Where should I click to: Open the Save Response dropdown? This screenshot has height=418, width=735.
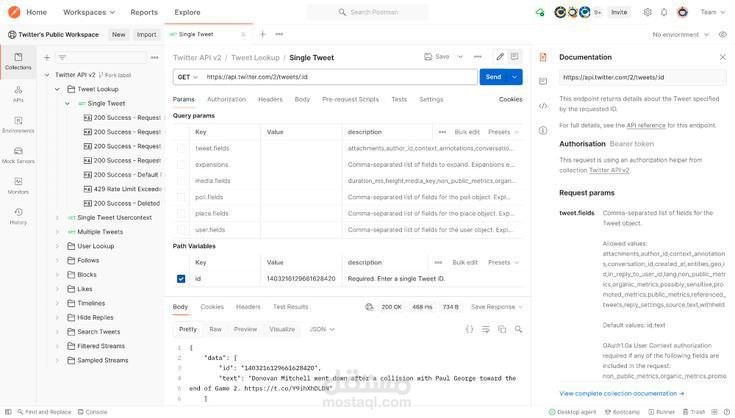click(497, 307)
